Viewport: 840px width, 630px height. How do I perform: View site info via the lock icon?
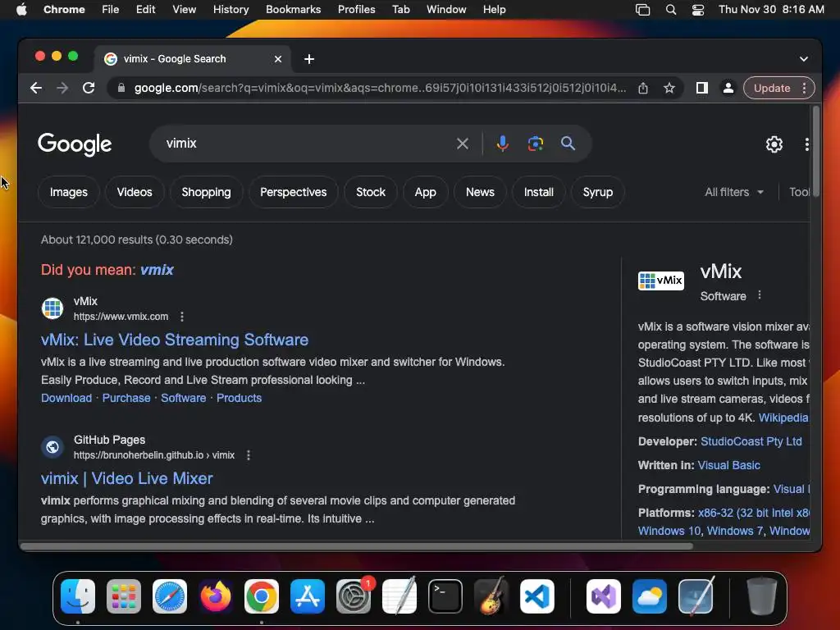(x=121, y=88)
